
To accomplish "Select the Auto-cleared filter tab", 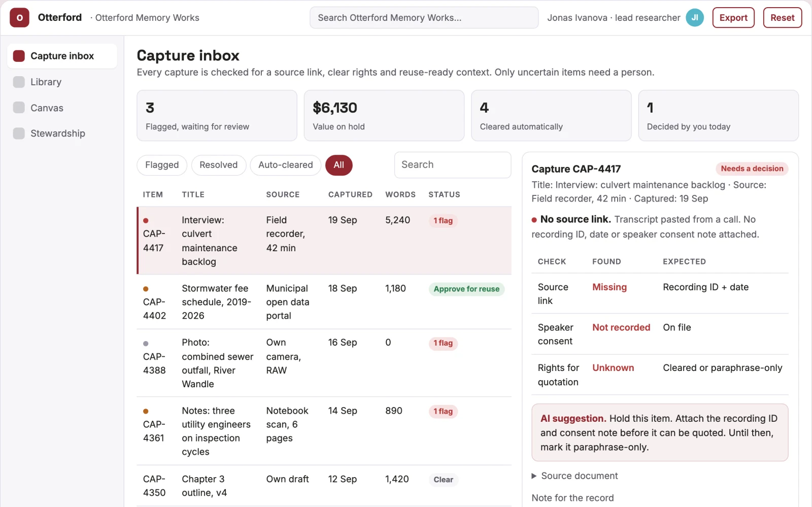I will click(286, 165).
